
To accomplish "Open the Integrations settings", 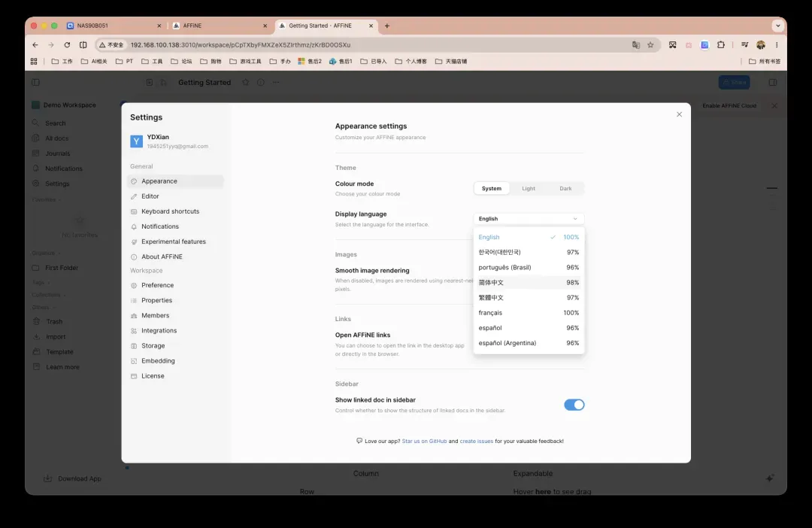I will coord(175,330).
